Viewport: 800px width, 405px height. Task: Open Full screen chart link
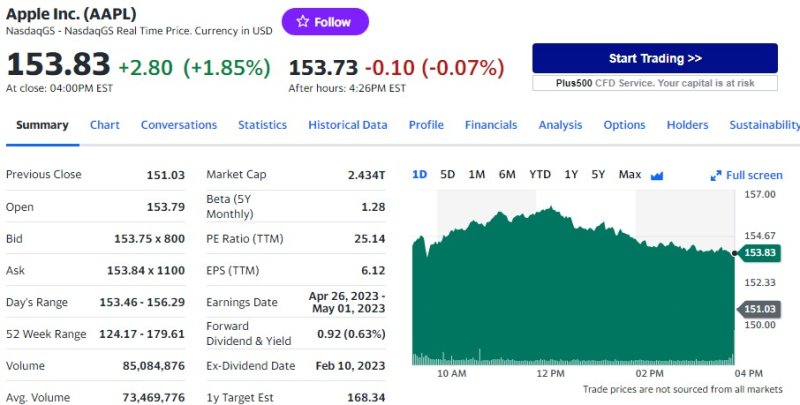tap(754, 175)
